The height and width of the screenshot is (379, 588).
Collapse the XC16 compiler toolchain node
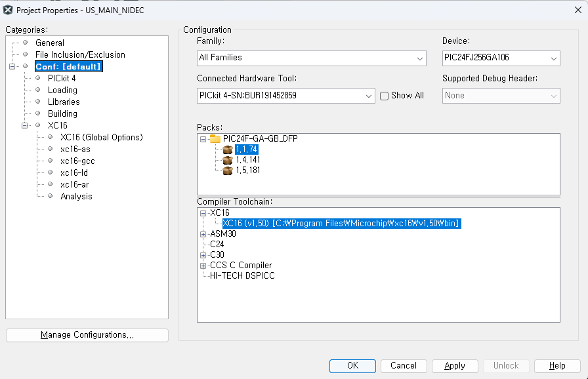pyautogui.click(x=203, y=213)
